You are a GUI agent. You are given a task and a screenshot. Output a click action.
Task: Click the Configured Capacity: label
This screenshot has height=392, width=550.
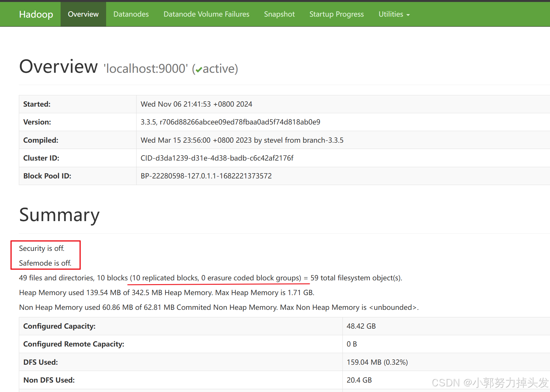click(x=59, y=326)
